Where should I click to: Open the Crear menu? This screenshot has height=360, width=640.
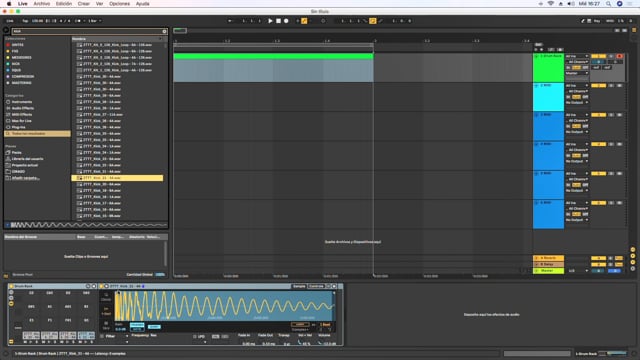[84, 4]
